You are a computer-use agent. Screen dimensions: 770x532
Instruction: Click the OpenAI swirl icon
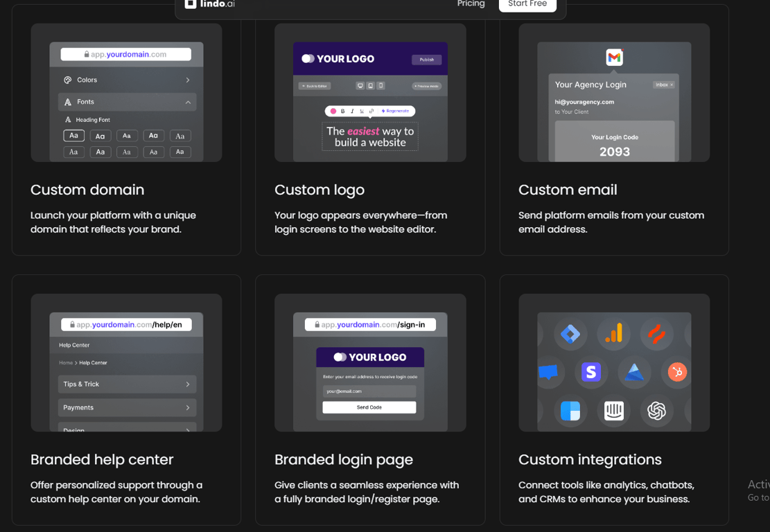tap(656, 411)
